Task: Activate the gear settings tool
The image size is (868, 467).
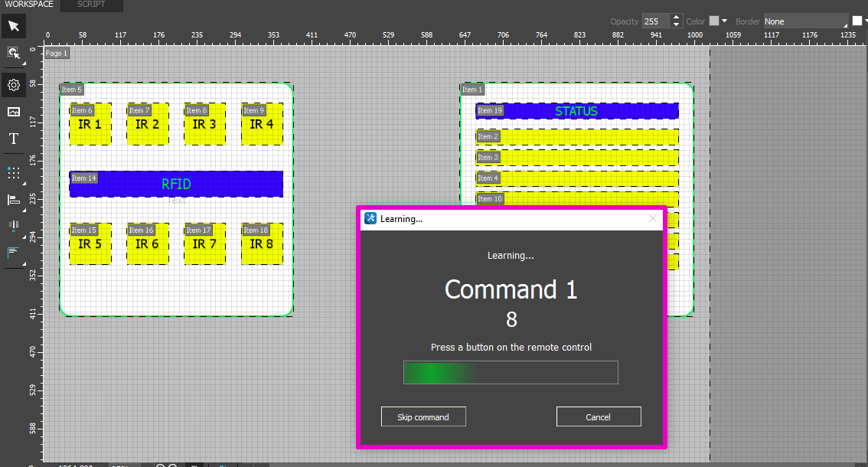Action: click(x=13, y=85)
